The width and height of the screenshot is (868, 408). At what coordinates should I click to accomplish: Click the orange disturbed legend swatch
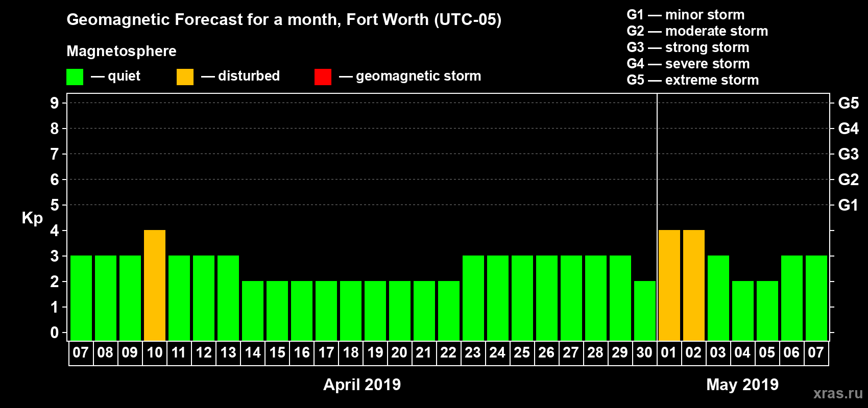click(x=185, y=77)
